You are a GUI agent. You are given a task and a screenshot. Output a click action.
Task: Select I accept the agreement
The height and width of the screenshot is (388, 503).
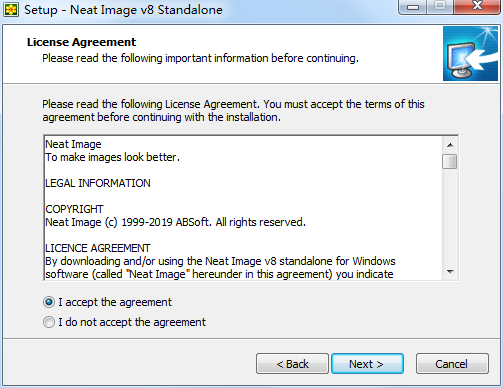(x=49, y=302)
